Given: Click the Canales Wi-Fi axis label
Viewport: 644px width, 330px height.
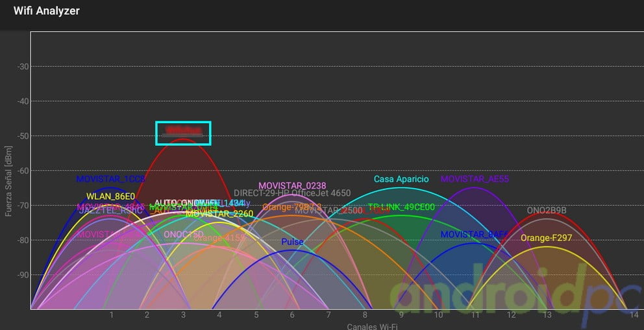Looking at the screenshot, I should tap(372, 326).
